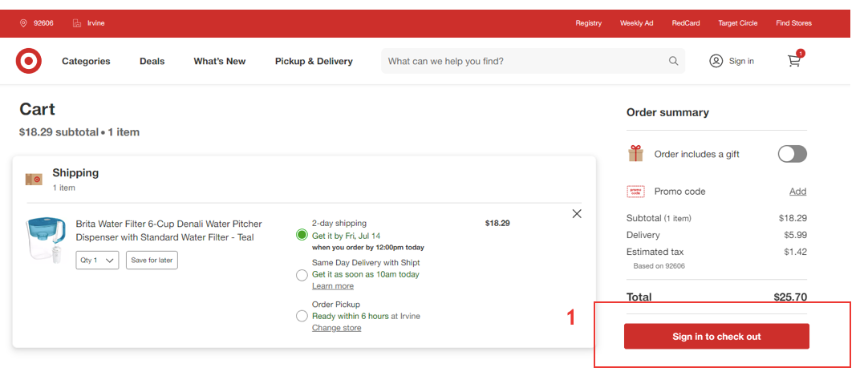Click the Based on 92606 note
868x388 pixels.
pyautogui.click(x=659, y=266)
